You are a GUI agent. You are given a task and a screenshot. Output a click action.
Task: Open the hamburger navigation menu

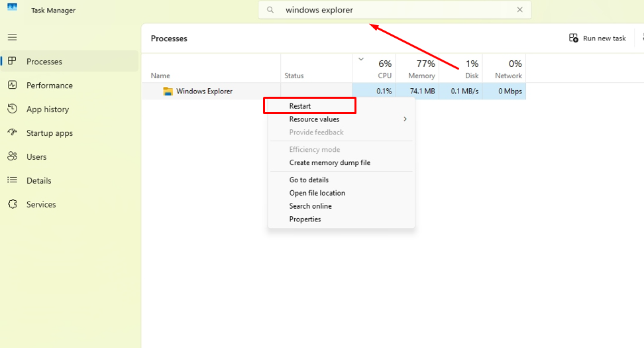pos(13,37)
